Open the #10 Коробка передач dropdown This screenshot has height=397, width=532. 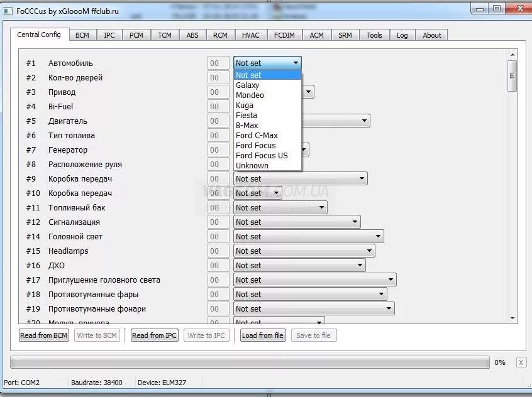pyautogui.click(x=258, y=193)
